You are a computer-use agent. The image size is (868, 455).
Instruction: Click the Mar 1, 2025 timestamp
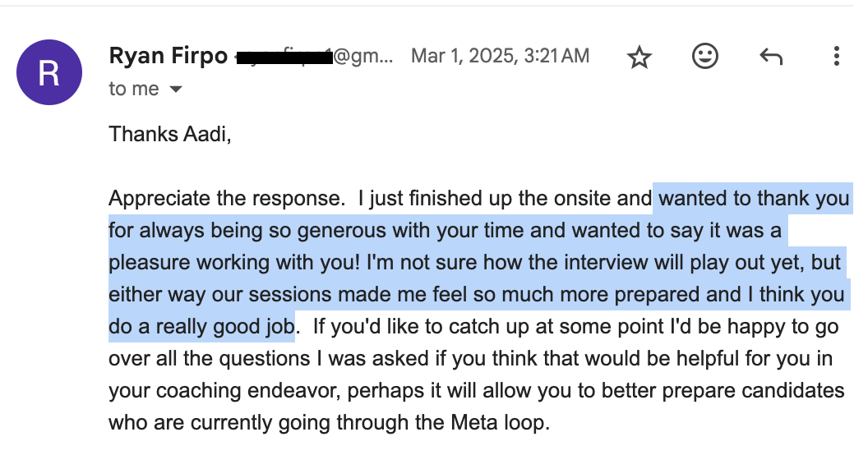click(500, 56)
